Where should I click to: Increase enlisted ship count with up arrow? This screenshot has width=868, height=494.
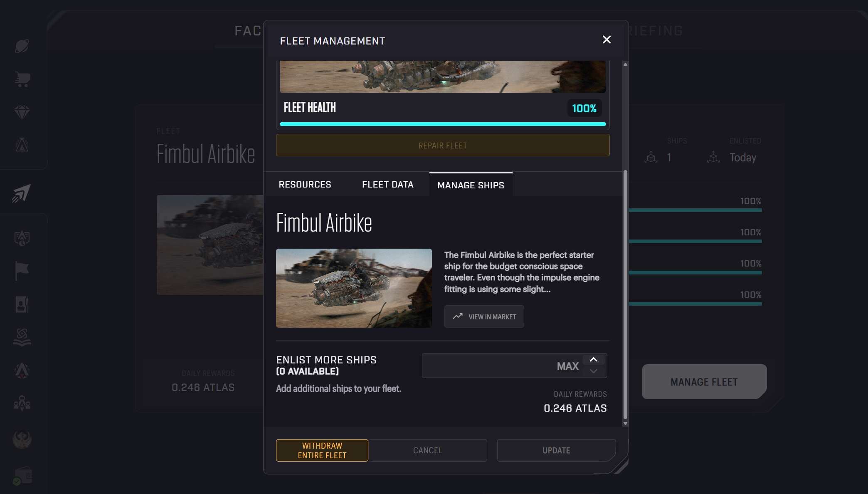coord(594,360)
